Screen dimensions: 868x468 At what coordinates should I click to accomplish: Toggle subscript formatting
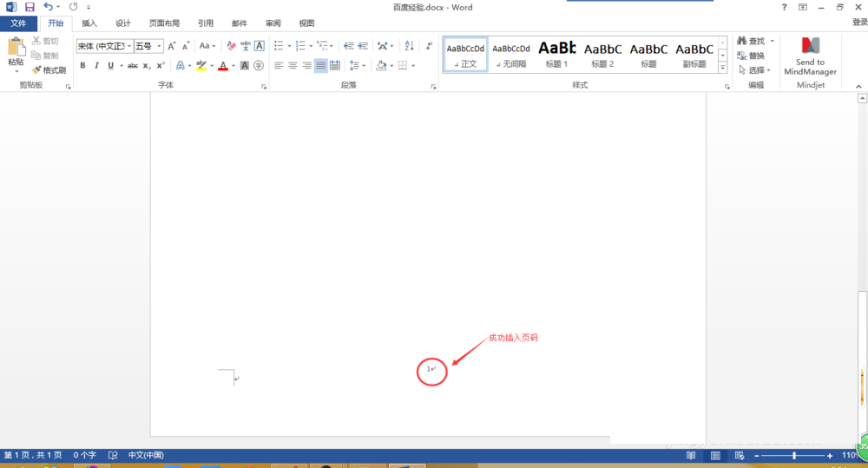click(x=147, y=65)
